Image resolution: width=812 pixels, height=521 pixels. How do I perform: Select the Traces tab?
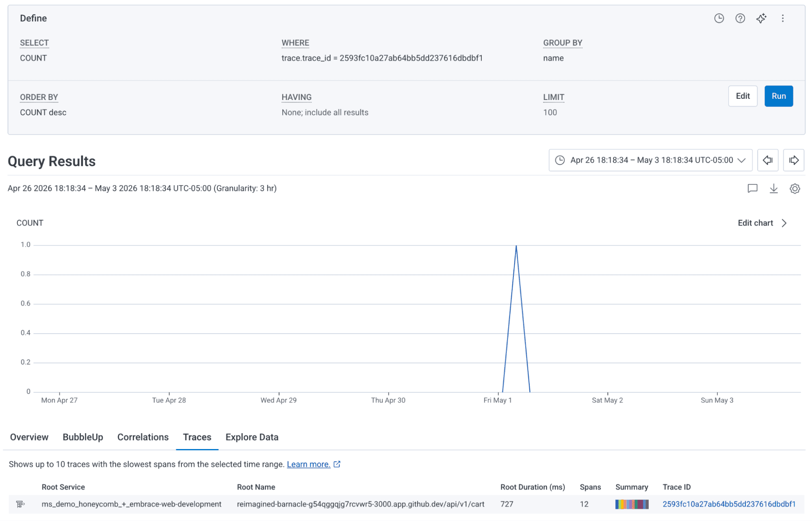coord(197,437)
